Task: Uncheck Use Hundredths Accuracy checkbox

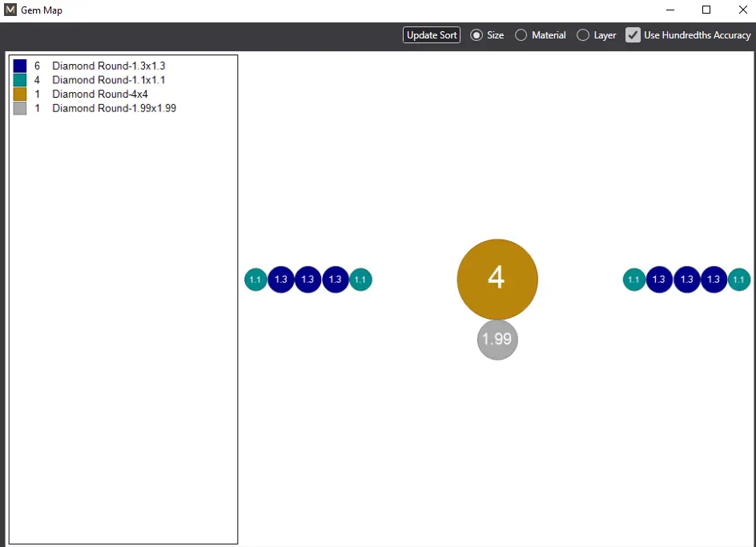Action: 633,35
